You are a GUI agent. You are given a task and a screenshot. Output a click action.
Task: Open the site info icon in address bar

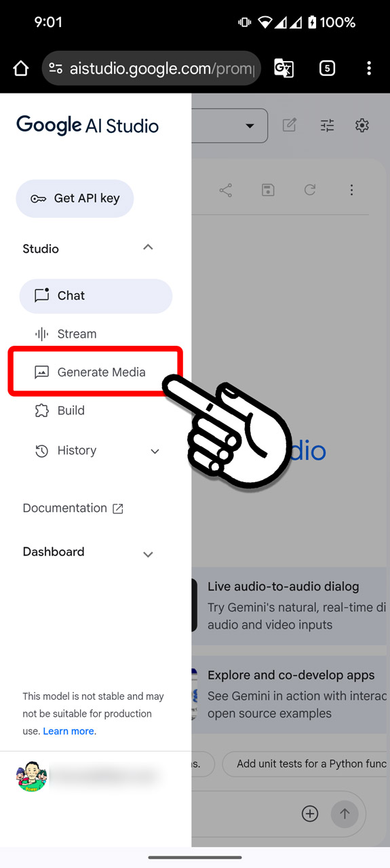click(56, 68)
